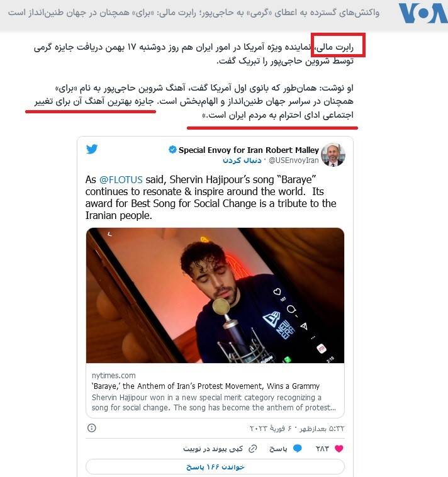Click the copy link chain icon
This screenshot has height=477, width=448.
pyautogui.click(x=253, y=449)
